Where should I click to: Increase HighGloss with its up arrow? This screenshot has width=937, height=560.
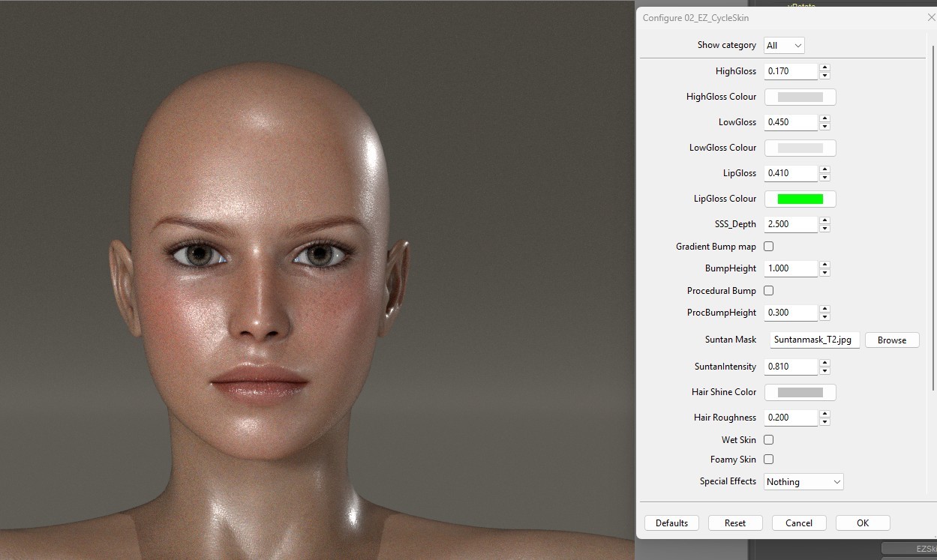(824, 67)
